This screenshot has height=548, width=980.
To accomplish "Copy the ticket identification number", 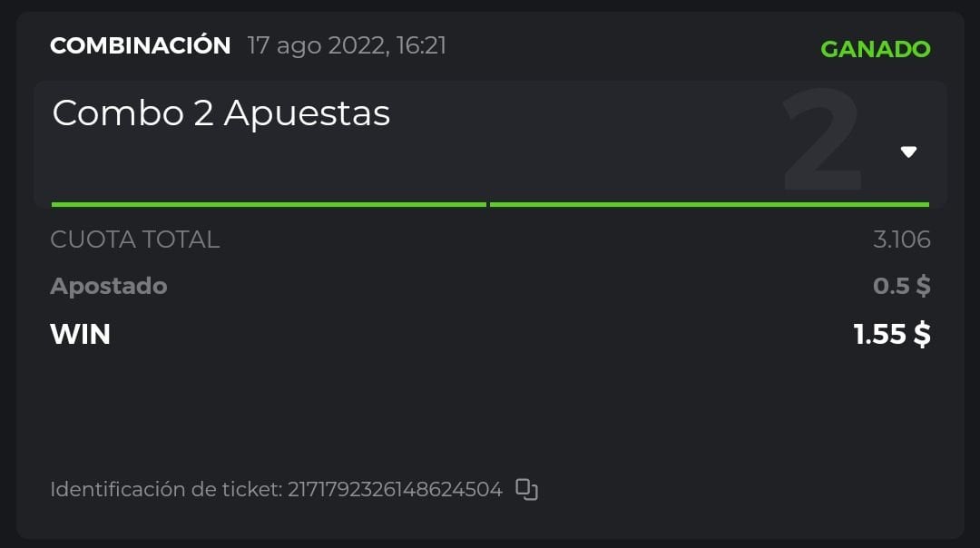I will 526,489.
